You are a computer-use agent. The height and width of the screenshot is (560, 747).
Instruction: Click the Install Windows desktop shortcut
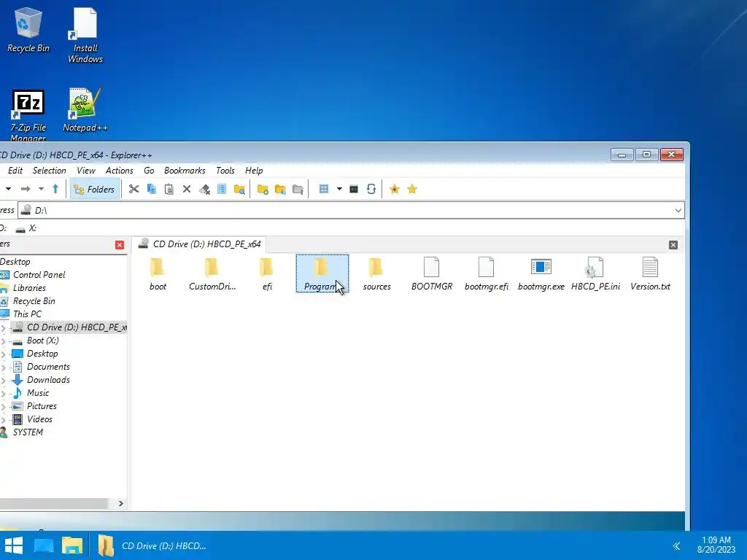85,36
